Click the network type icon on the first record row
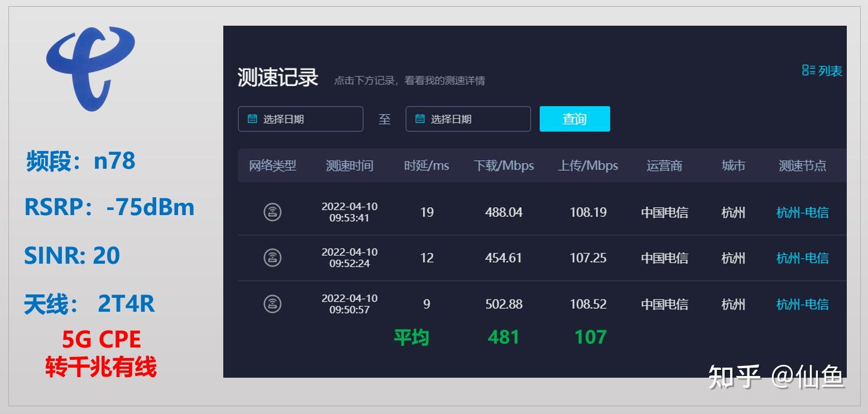This screenshot has width=868, height=414. click(273, 212)
